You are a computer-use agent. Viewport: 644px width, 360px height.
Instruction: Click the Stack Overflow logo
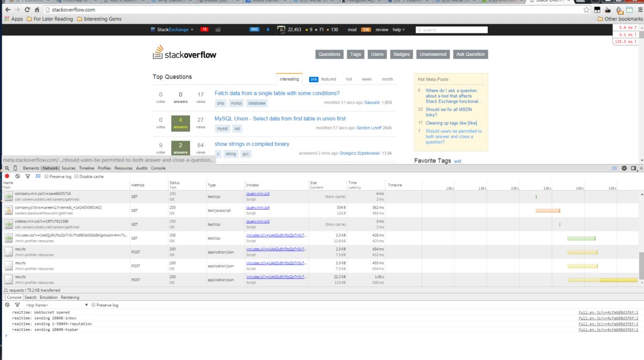(x=185, y=53)
